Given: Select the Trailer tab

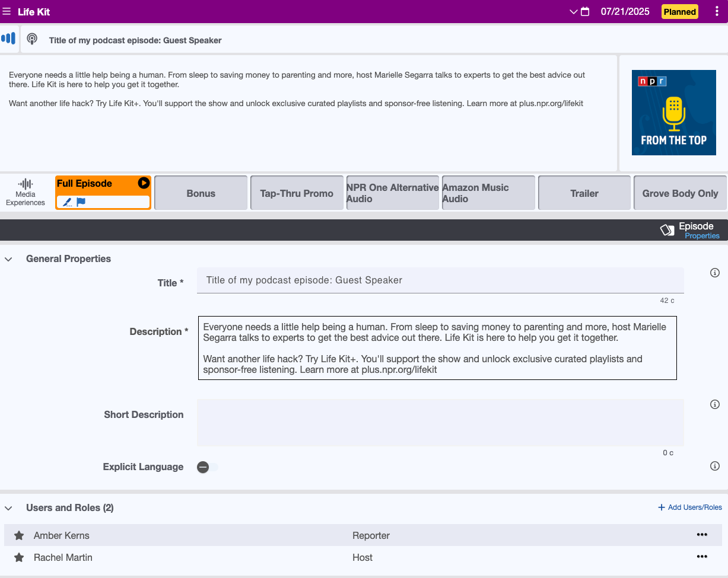Looking at the screenshot, I should pos(584,193).
